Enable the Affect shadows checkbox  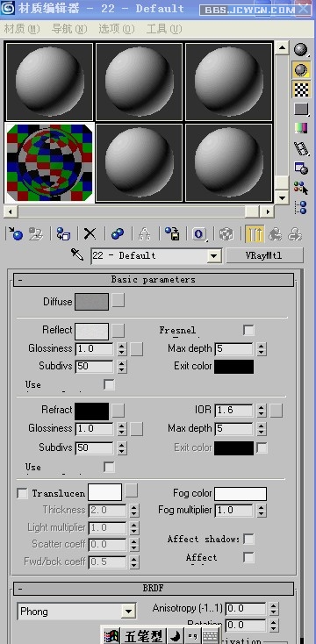coord(248,539)
